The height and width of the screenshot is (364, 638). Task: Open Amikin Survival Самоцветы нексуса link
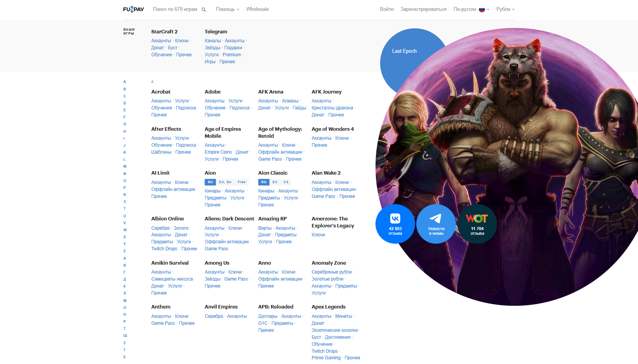click(172, 279)
